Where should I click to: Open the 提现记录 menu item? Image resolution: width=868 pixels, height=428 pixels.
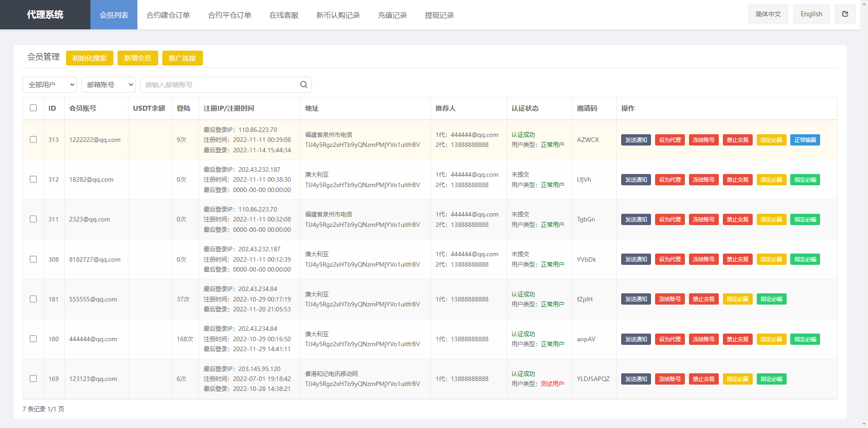[x=439, y=15]
